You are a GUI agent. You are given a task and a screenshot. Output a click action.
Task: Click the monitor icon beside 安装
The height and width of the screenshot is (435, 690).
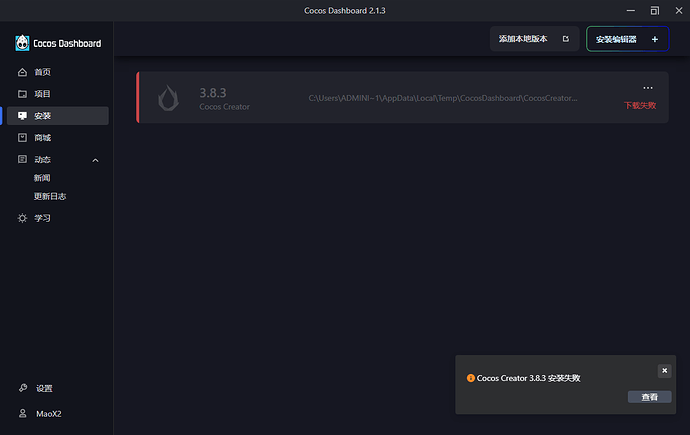point(22,116)
